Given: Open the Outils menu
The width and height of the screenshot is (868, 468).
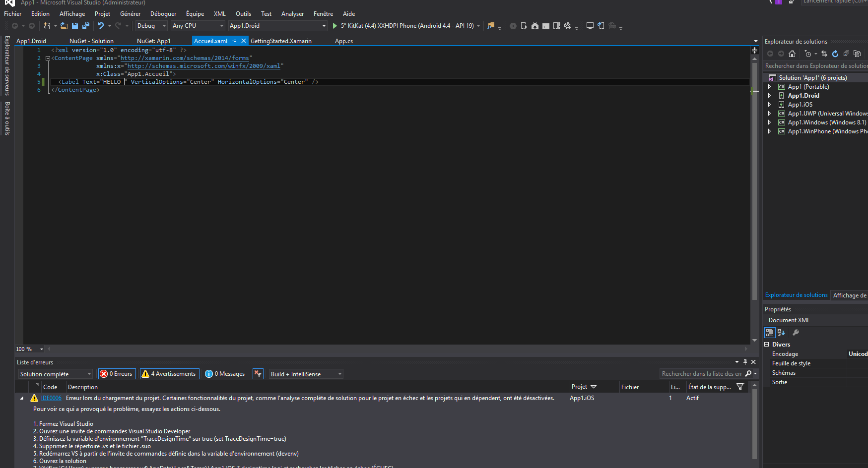Looking at the screenshot, I should pos(243,14).
